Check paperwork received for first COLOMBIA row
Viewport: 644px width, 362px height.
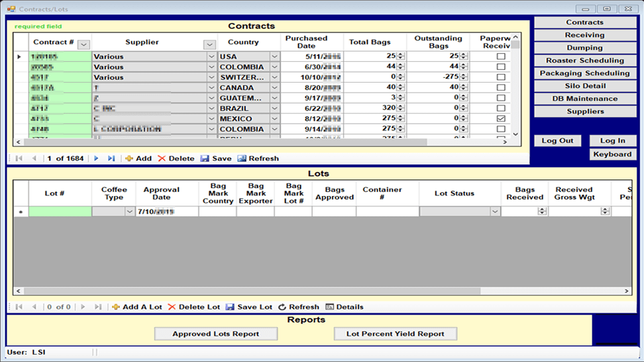point(500,66)
